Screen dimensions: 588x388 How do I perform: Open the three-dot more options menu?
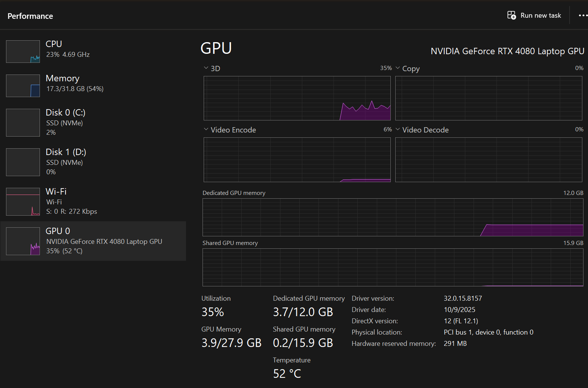click(x=582, y=15)
